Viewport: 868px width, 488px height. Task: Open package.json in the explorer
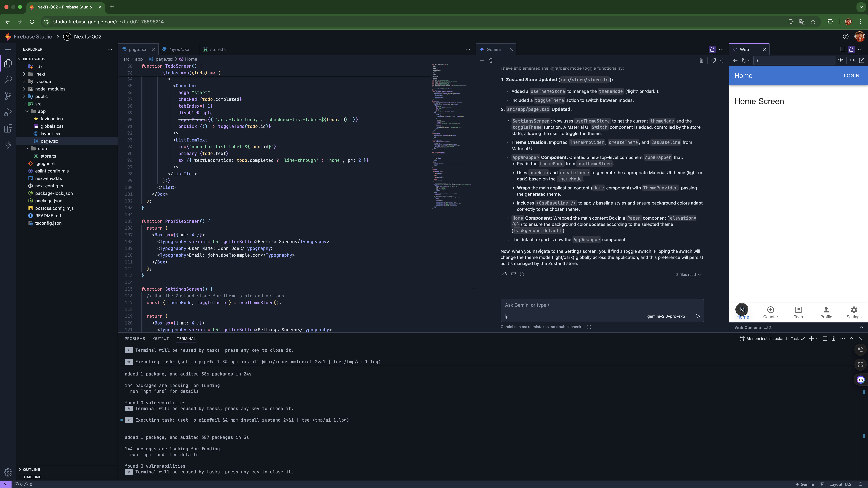click(x=48, y=201)
